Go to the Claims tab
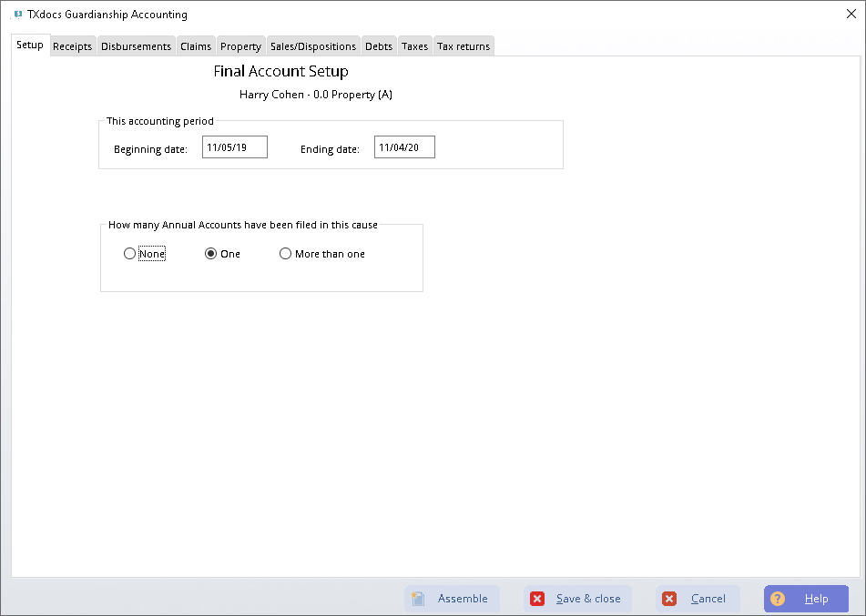866x616 pixels. [196, 46]
